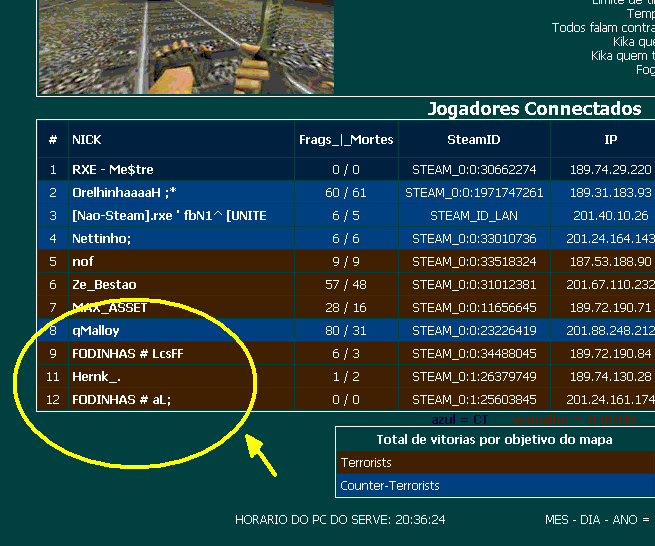Click qMalloy's 80 / 31 frags score

pyautogui.click(x=346, y=330)
